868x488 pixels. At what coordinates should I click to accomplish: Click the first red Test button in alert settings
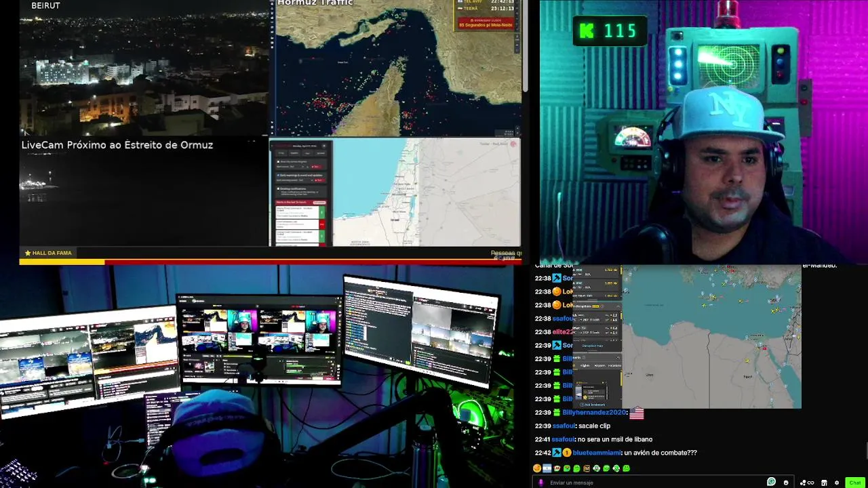(x=315, y=167)
